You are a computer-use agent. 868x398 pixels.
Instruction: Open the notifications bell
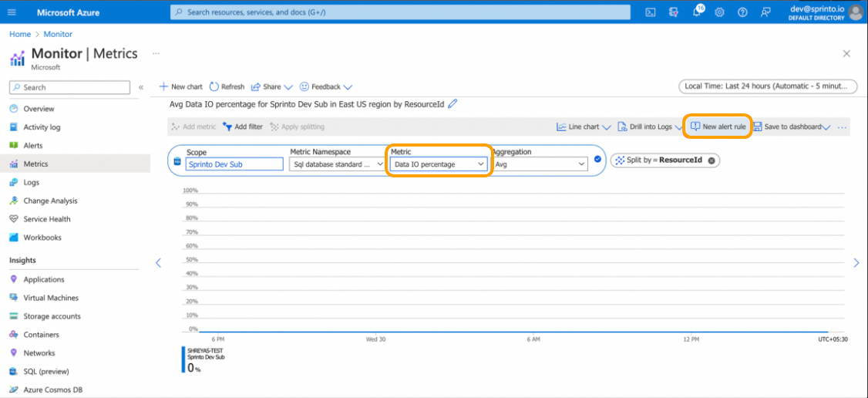pos(697,12)
